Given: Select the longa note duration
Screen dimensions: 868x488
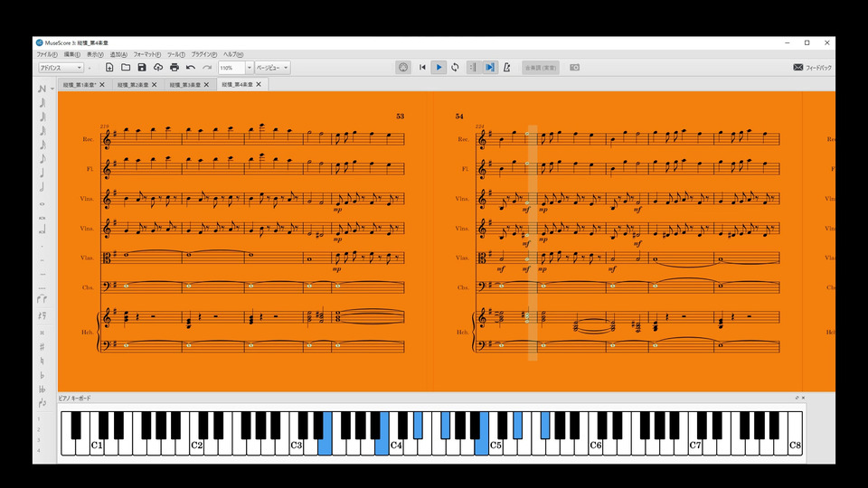Looking at the screenshot, I should 42,230.
